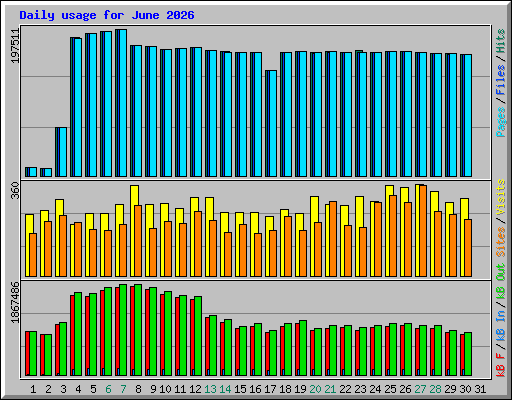Click the 'kB In' legend label
Viewport: 512px width, 400px height.
click(501, 326)
